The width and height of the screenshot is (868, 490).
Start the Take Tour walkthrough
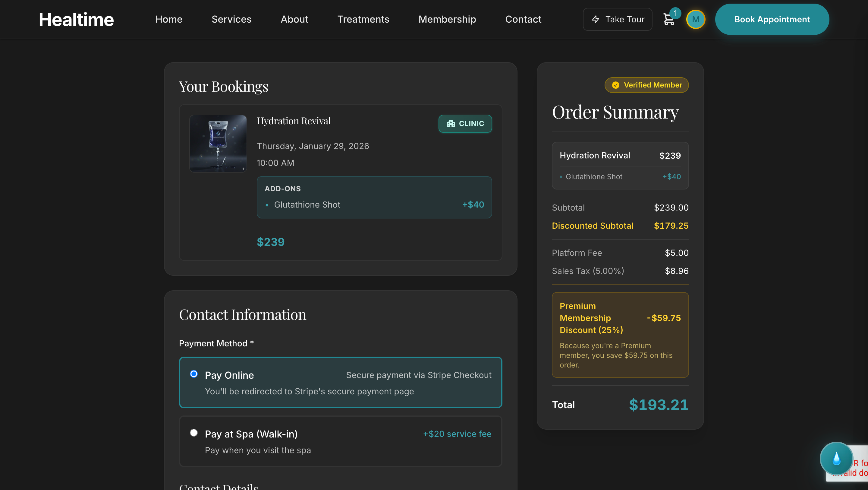pos(618,19)
